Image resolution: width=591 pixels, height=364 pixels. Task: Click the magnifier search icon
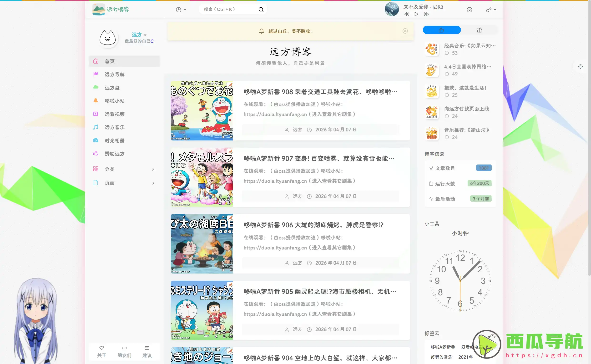tap(261, 9)
